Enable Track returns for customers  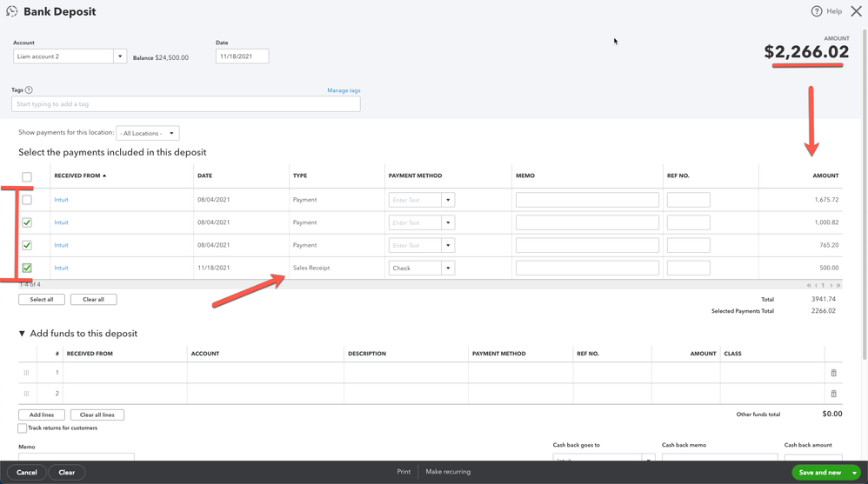click(23, 428)
